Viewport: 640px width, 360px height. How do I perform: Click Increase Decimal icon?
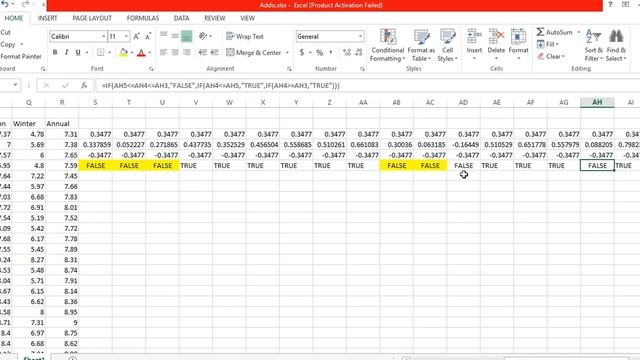coord(347,52)
